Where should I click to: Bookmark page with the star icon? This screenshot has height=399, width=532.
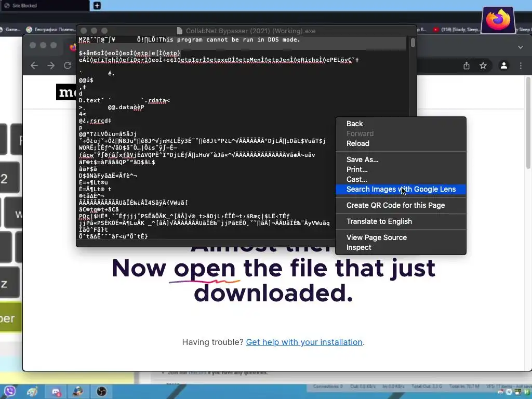tap(483, 65)
